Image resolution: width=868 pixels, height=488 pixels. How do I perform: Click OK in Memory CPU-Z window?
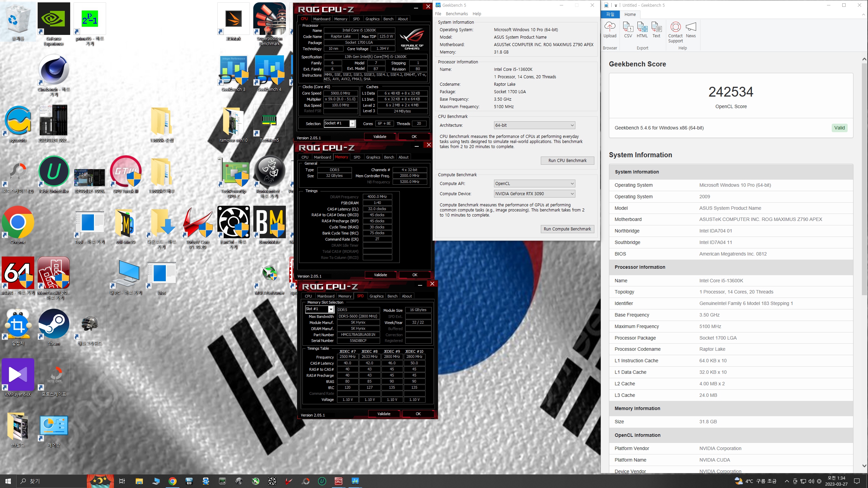(415, 275)
